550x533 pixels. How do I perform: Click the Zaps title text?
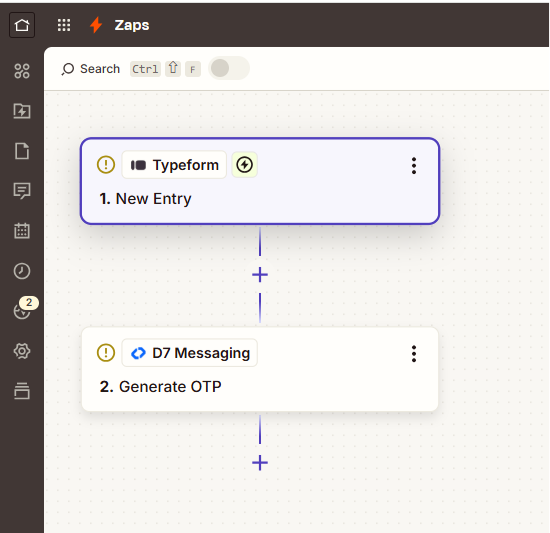click(132, 25)
